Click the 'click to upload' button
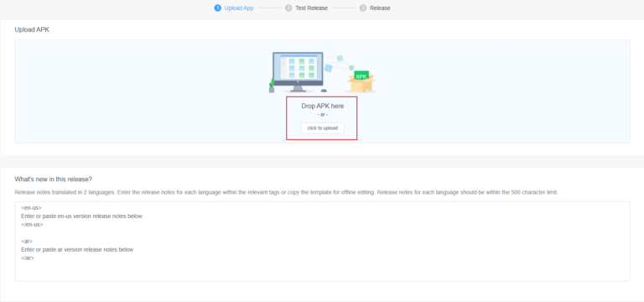Image resolution: width=644 pixels, height=302 pixels. click(322, 128)
